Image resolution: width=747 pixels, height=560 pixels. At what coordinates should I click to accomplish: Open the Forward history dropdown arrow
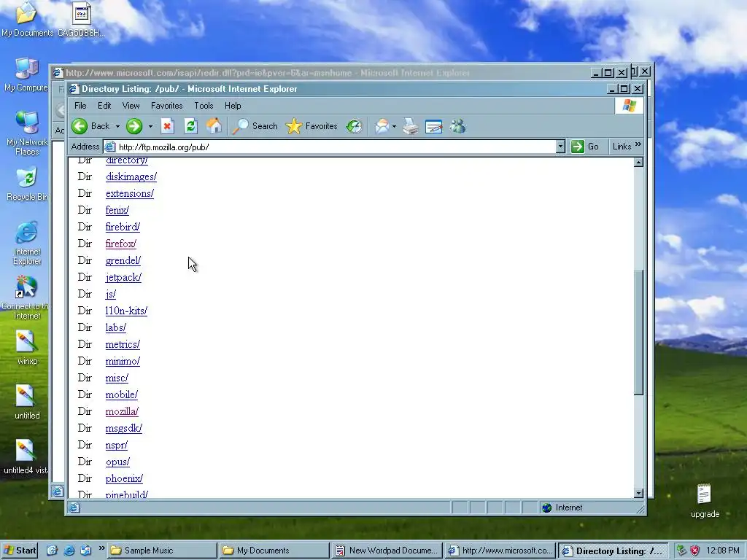150,127
